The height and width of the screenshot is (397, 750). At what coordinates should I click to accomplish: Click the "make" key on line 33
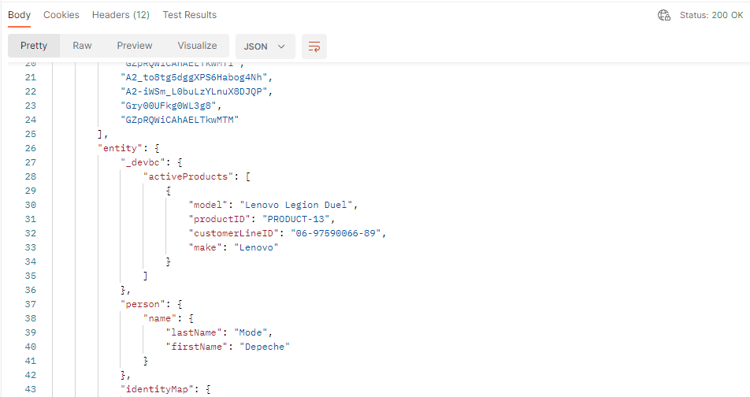click(x=205, y=248)
